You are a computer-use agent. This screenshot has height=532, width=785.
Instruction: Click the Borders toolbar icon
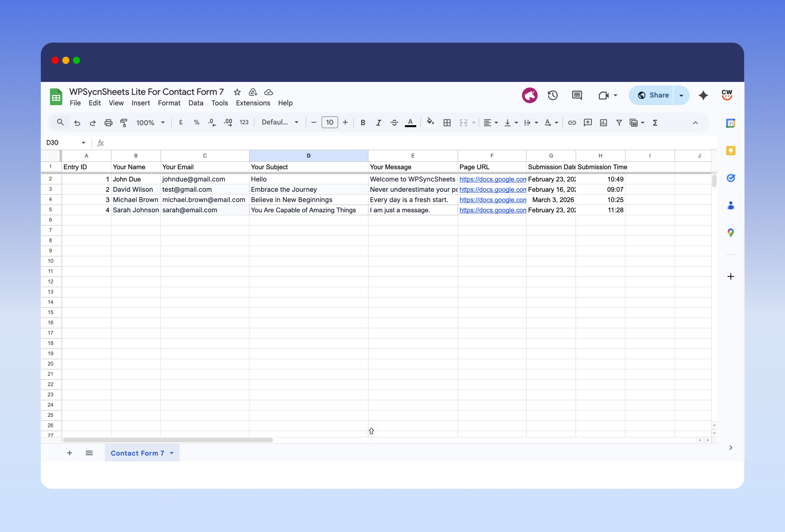coord(447,123)
